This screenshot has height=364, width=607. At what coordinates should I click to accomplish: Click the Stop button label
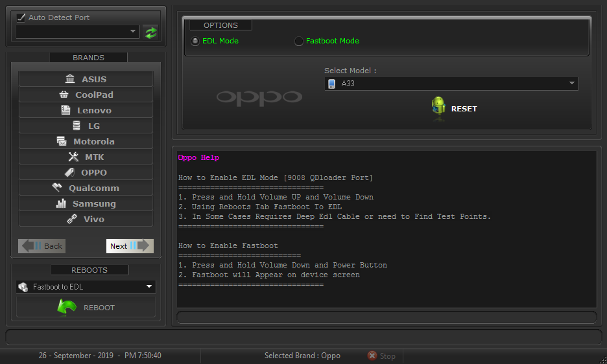[x=388, y=356]
